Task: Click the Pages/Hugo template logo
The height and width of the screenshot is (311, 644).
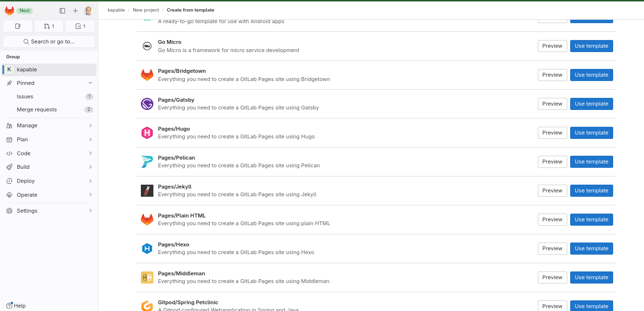Action: (x=147, y=133)
